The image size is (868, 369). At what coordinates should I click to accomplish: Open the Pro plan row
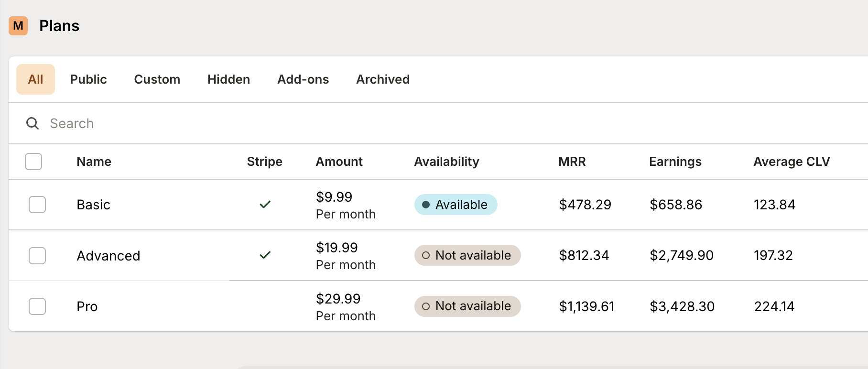pyautogui.click(x=87, y=307)
